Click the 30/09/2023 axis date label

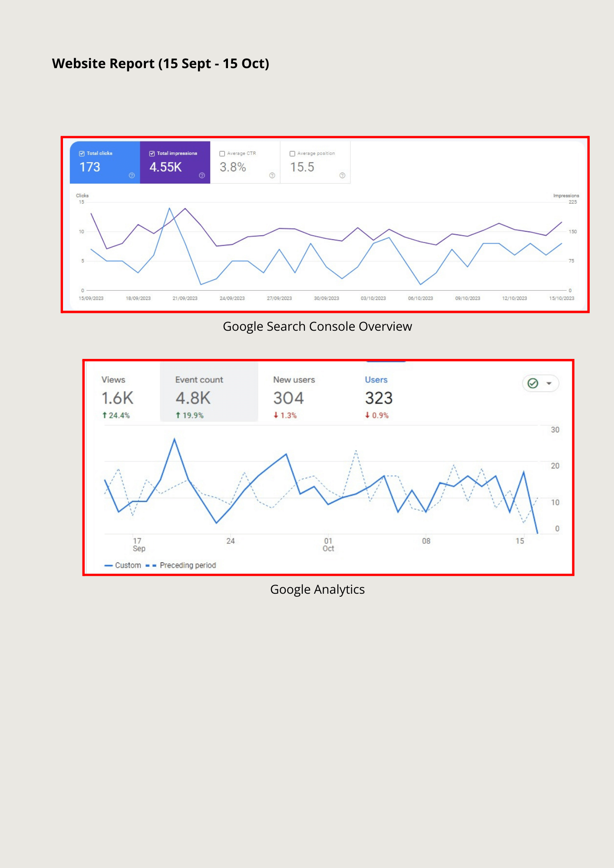pos(327,298)
